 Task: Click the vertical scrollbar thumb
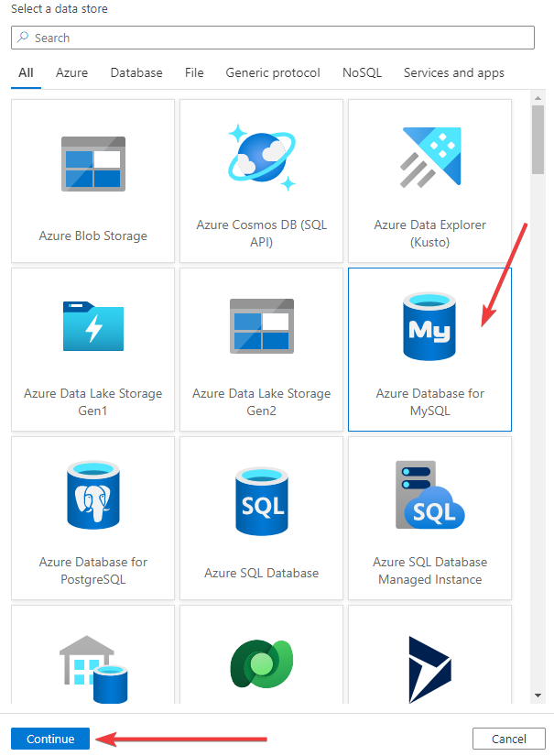(538, 139)
